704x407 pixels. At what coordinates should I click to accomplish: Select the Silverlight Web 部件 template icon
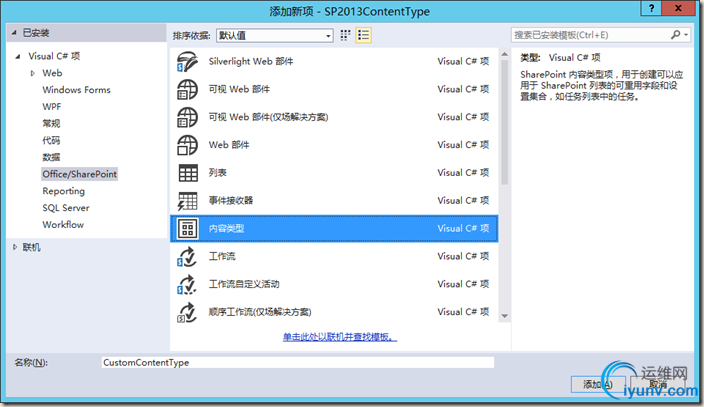(187, 62)
